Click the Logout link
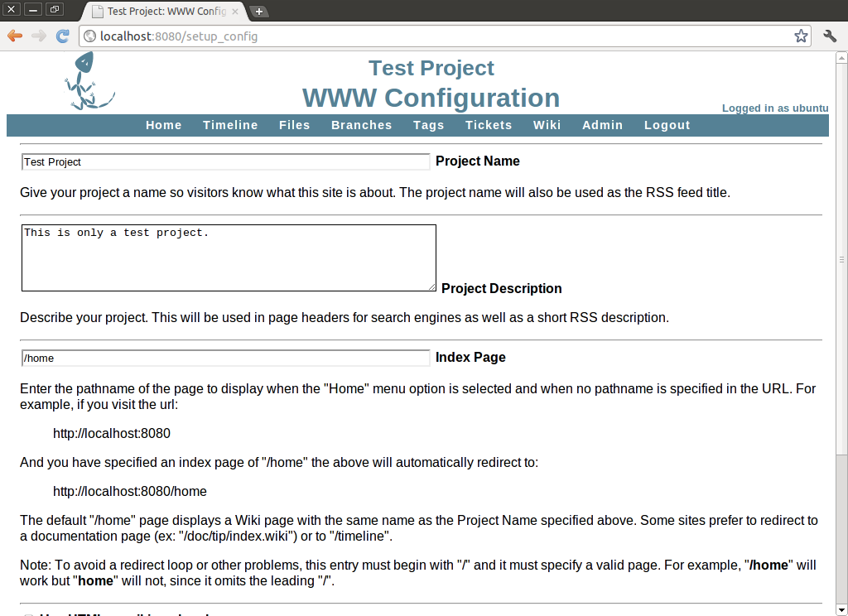848x616 pixels. pyautogui.click(x=667, y=125)
